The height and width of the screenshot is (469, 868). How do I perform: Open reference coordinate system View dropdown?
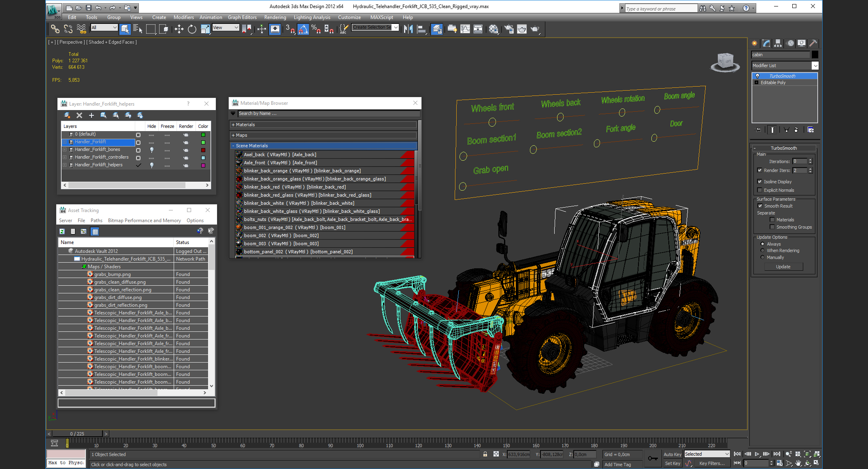pos(226,28)
